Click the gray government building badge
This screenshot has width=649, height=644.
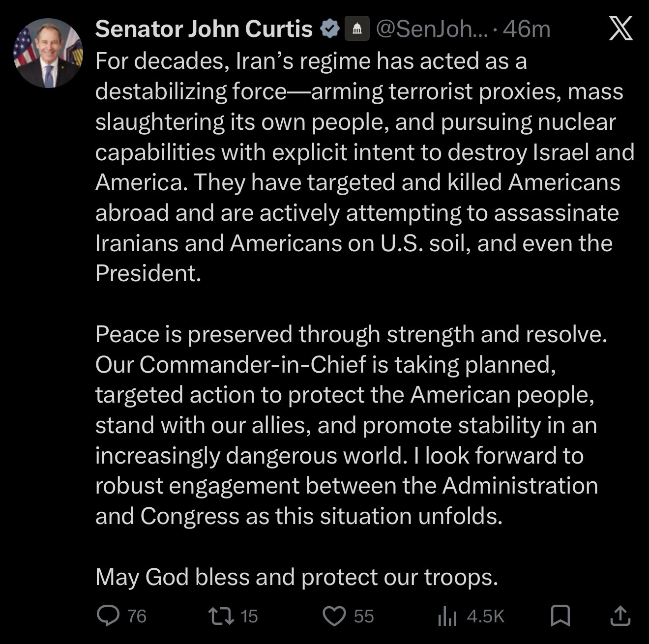(357, 29)
